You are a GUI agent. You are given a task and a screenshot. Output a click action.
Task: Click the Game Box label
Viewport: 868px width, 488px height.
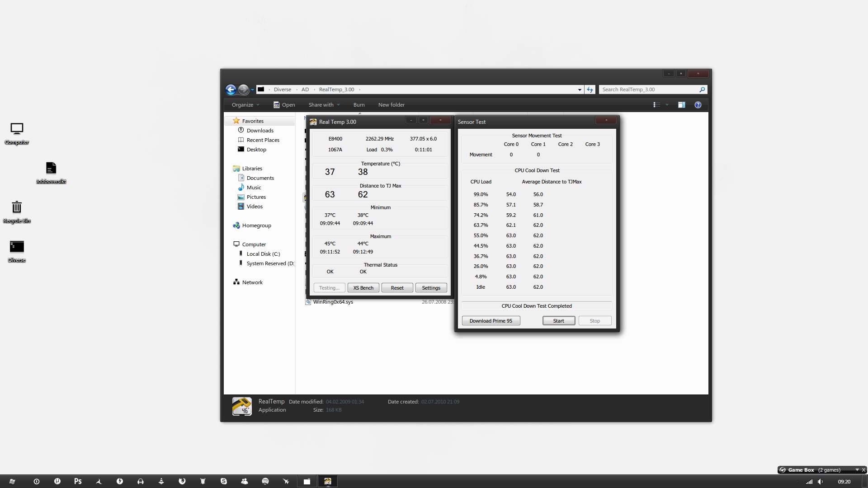pyautogui.click(x=801, y=470)
